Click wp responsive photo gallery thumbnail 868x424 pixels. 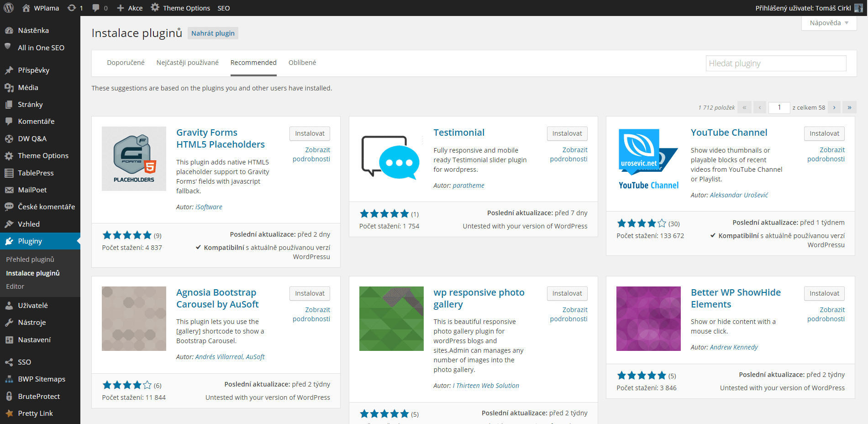pyautogui.click(x=391, y=318)
